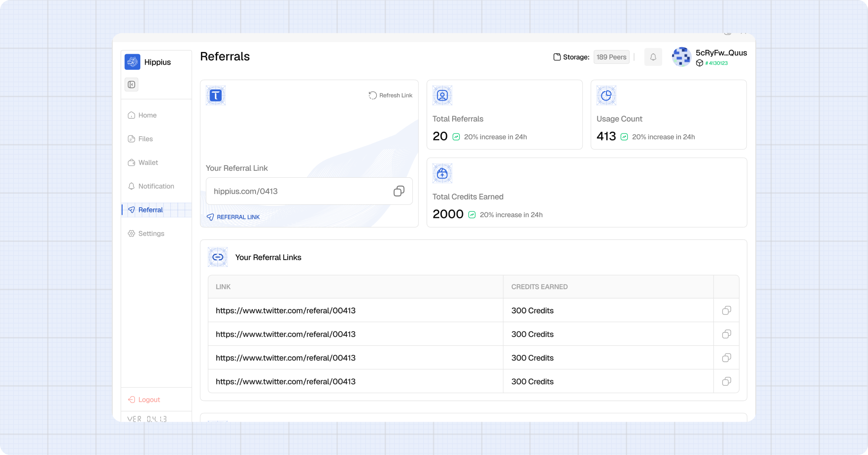Click the Hippius logo icon
868x455 pixels.
point(133,62)
